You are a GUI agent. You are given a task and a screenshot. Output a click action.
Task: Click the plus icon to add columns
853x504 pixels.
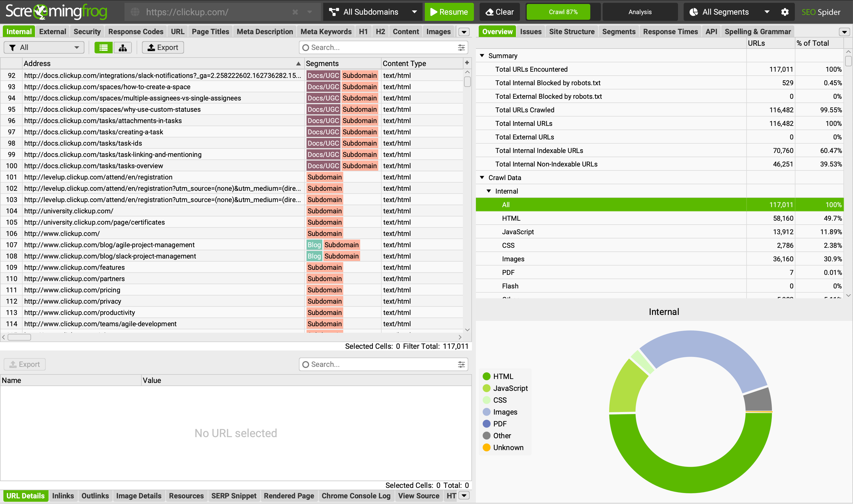pos(467,63)
